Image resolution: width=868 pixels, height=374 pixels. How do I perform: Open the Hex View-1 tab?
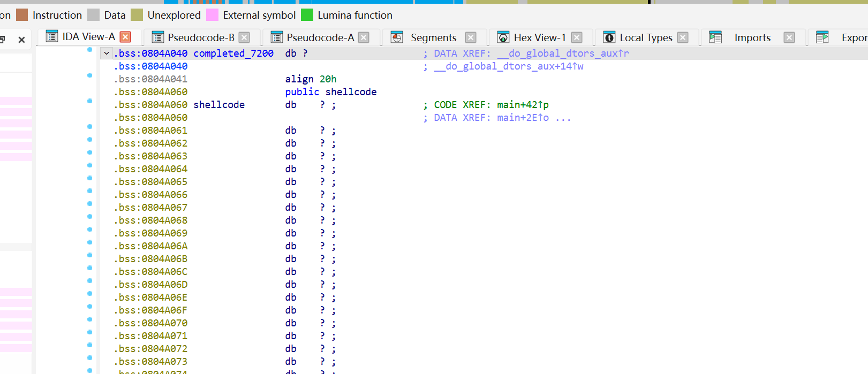[539, 37]
